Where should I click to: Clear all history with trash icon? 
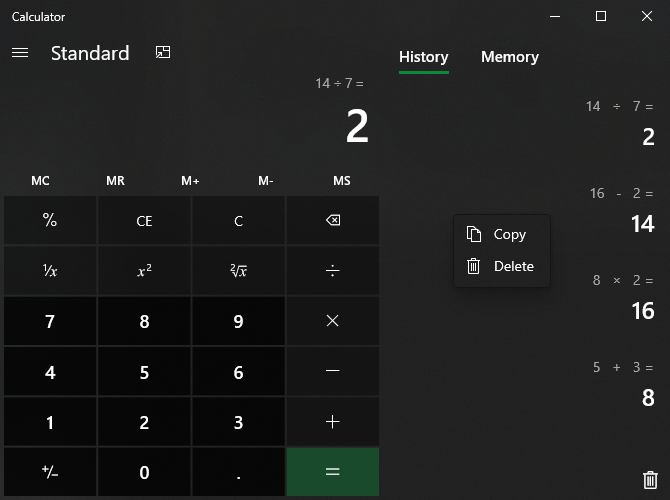tap(650, 480)
